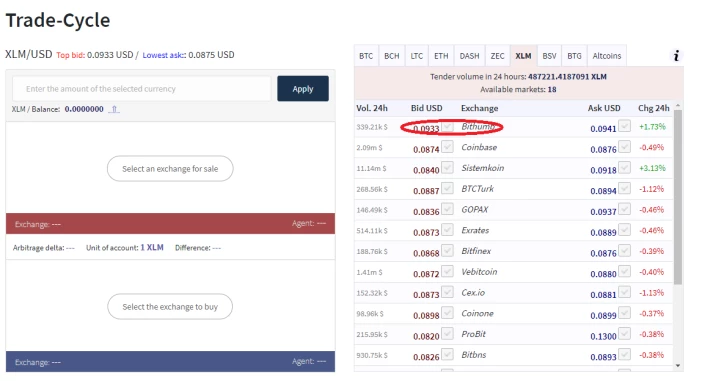
Task: Check the Coinbase bid checkbox
Action: tap(447, 147)
